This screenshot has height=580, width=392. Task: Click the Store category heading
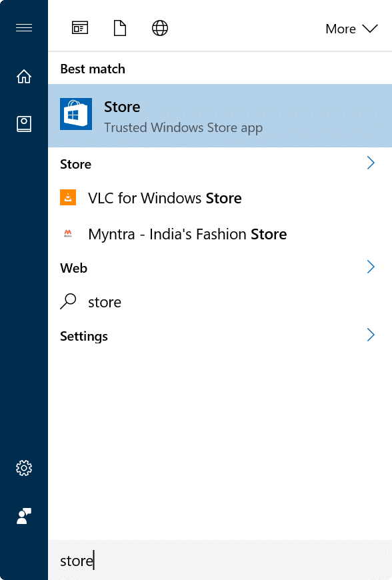[x=75, y=164]
